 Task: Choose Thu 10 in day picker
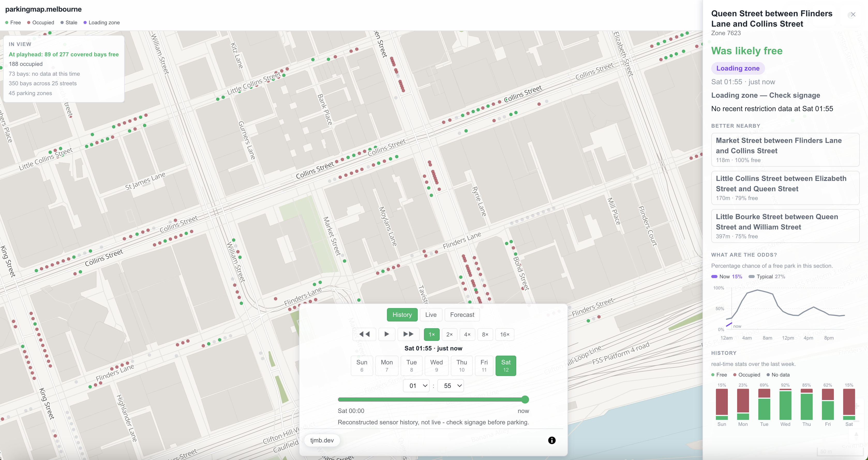pyautogui.click(x=462, y=366)
